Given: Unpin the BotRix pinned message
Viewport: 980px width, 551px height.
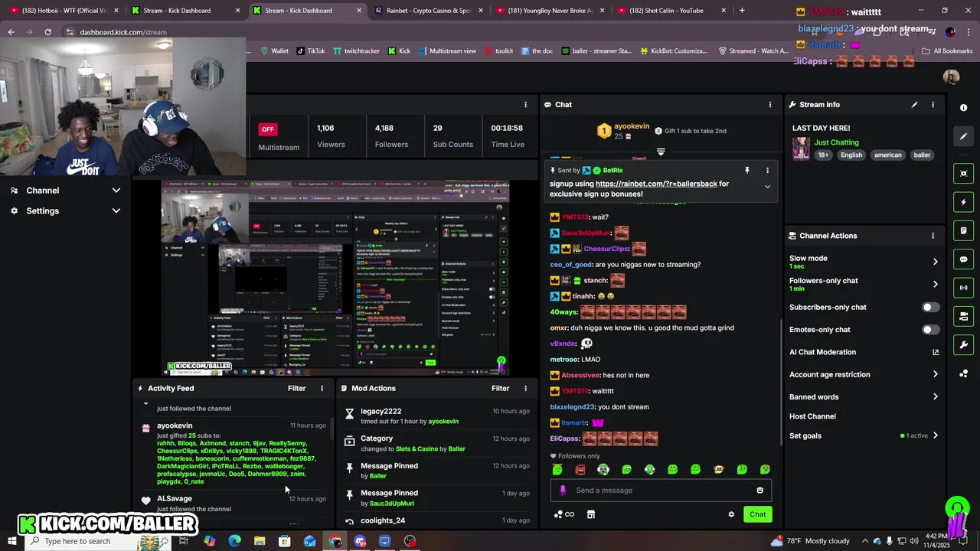Looking at the screenshot, I should [x=746, y=171].
